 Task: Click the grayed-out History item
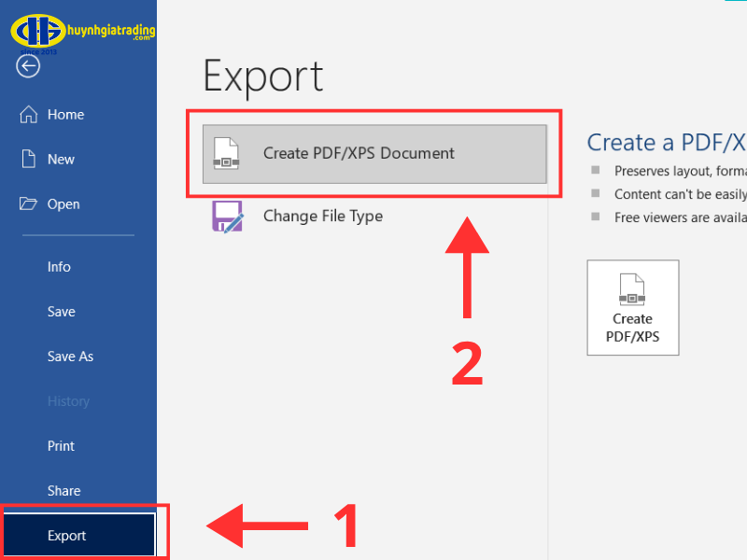click(68, 401)
